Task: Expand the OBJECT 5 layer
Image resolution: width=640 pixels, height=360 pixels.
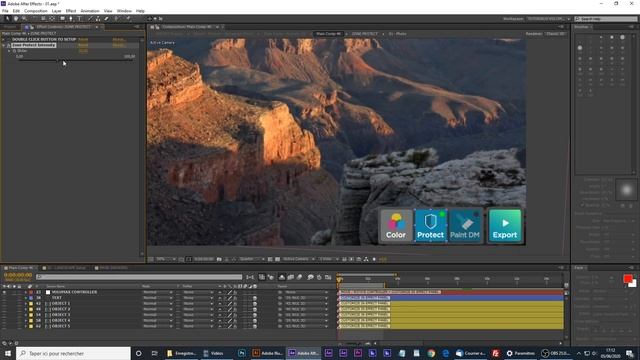Action: [26, 327]
